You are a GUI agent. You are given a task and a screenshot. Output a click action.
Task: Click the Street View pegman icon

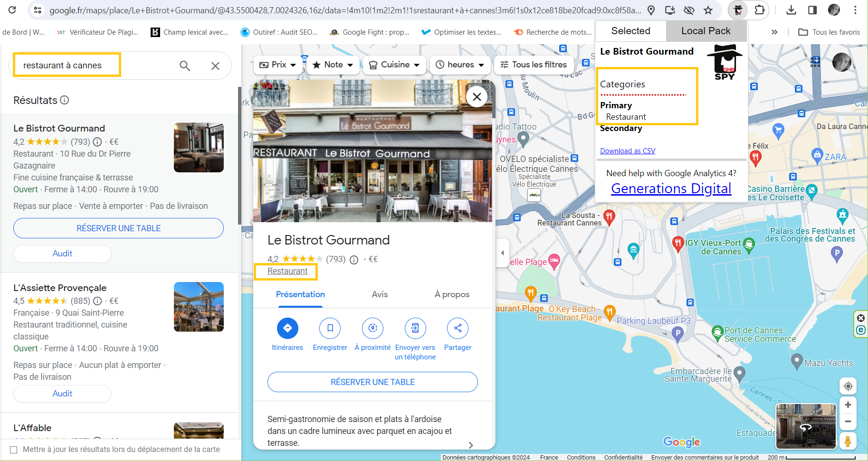click(x=848, y=441)
